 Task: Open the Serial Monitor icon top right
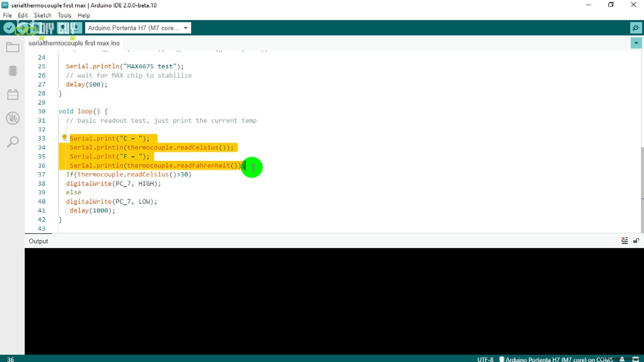click(636, 28)
